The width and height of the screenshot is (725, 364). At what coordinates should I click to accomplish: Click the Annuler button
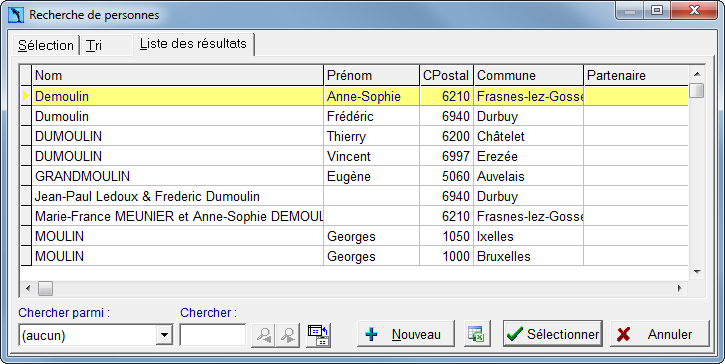pyautogui.click(x=659, y=333)
